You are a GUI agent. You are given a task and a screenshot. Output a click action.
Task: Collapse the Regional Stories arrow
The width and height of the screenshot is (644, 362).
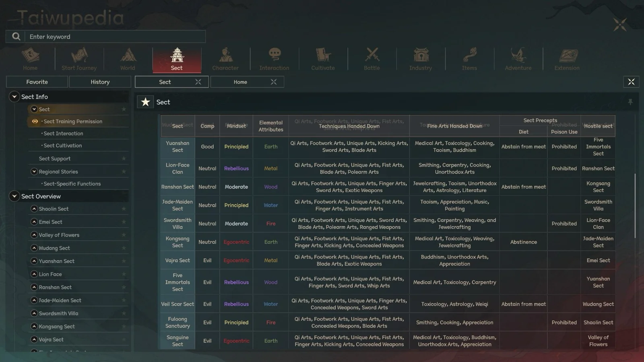pyautogui.click(x=34, y=171)
